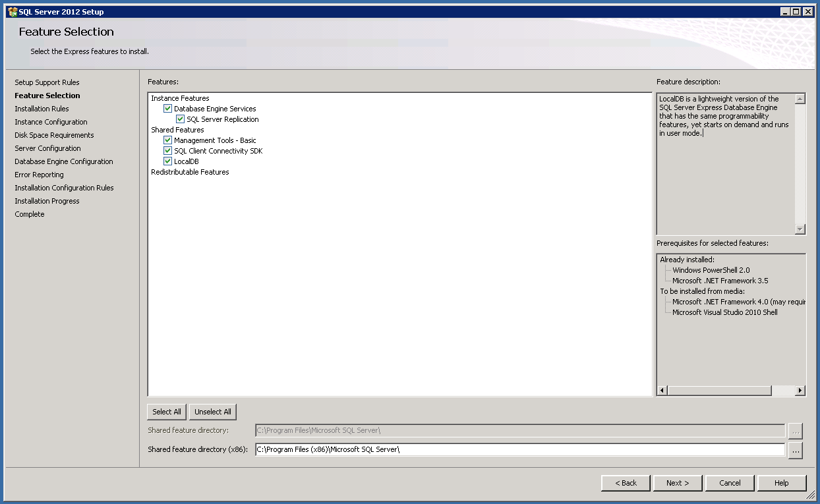Image resolution: width=820 pixels, height=504 pixels.
Task: Select SQL Client Connectivity SDK label
Action: coord(218,151)
